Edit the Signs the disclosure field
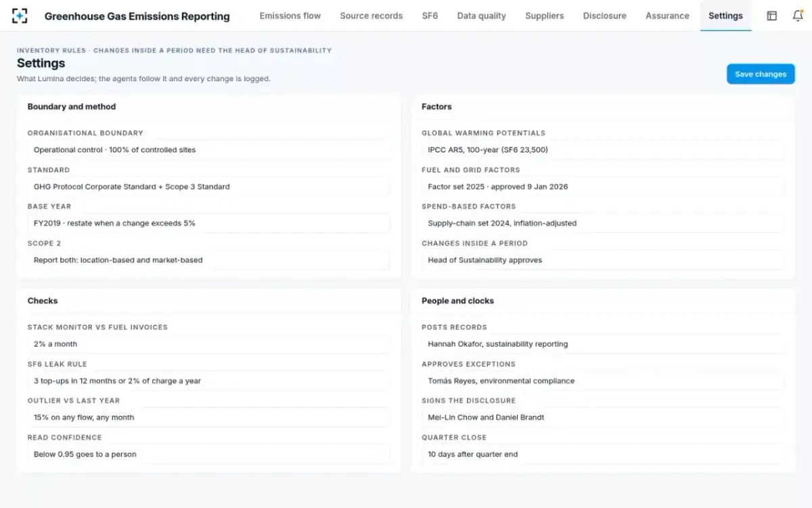 603,417
